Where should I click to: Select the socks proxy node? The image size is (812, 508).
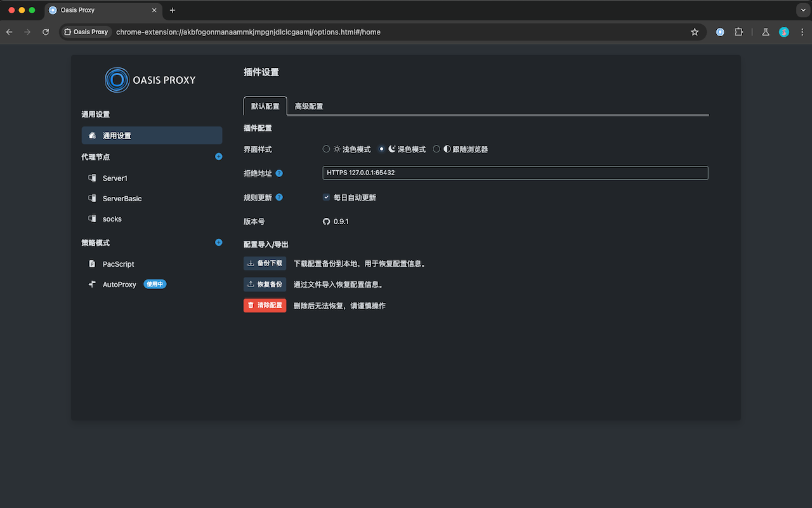click(x=112, y=218)
